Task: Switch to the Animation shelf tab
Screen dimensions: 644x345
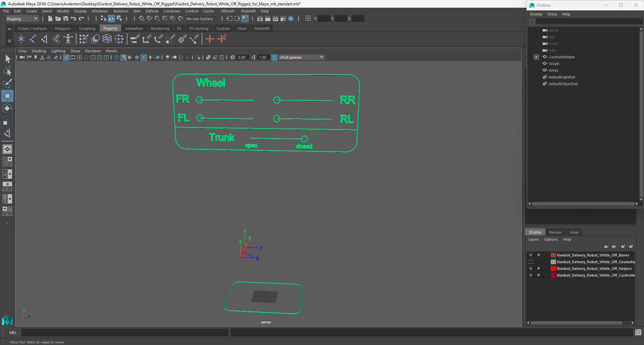Action: coord(134,28)
